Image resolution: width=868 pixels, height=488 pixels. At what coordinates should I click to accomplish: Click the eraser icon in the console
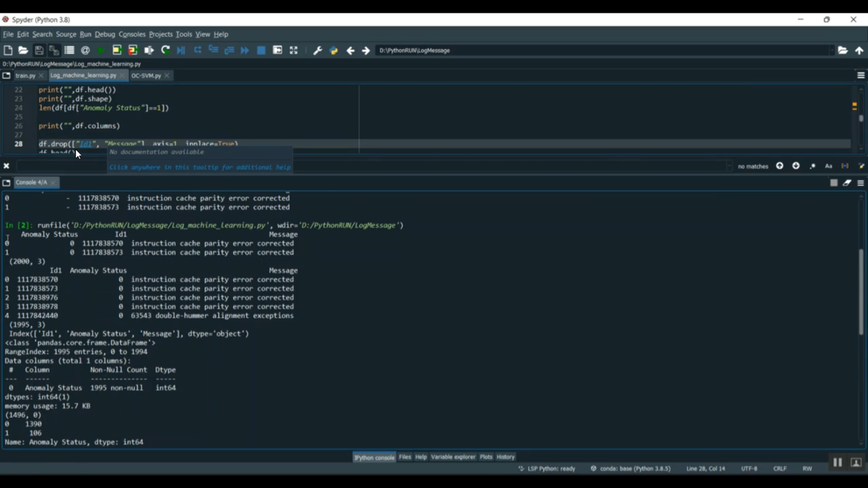847,183
